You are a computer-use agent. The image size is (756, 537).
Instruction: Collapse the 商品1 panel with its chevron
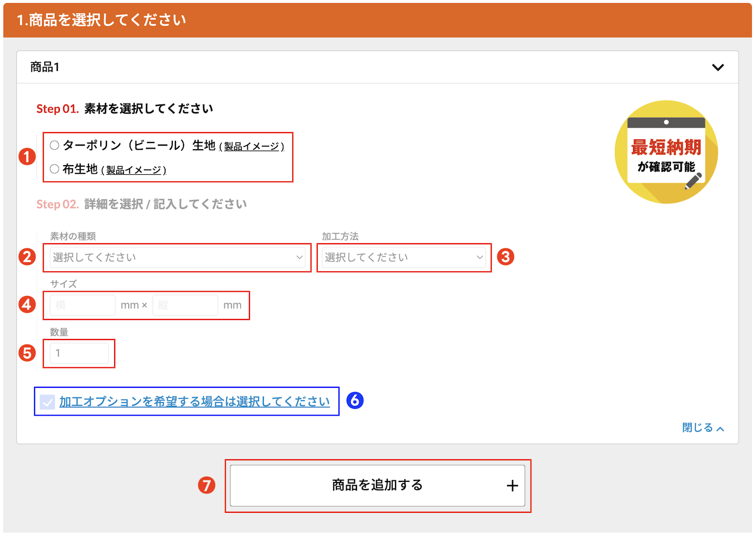(718, 67)
